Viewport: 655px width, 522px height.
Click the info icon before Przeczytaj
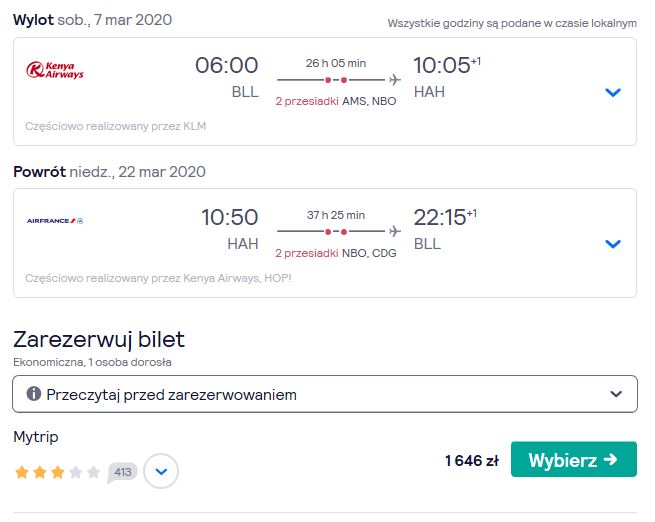(34, 393)
